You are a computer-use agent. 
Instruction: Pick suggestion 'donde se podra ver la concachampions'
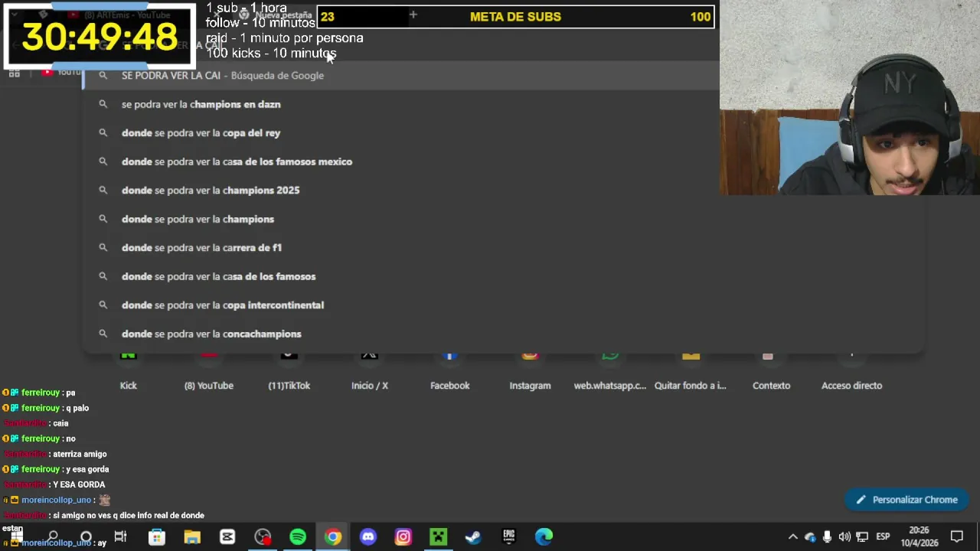(x=503, y=334)
